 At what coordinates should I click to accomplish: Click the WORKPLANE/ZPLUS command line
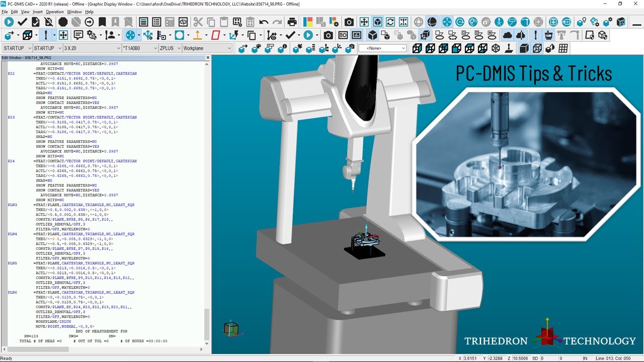point(53,322)
